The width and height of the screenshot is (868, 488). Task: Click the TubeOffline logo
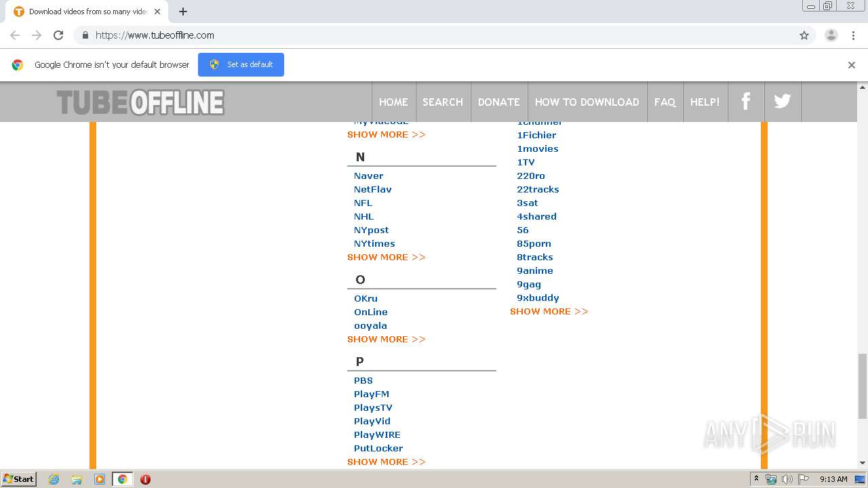coord(140,102)
